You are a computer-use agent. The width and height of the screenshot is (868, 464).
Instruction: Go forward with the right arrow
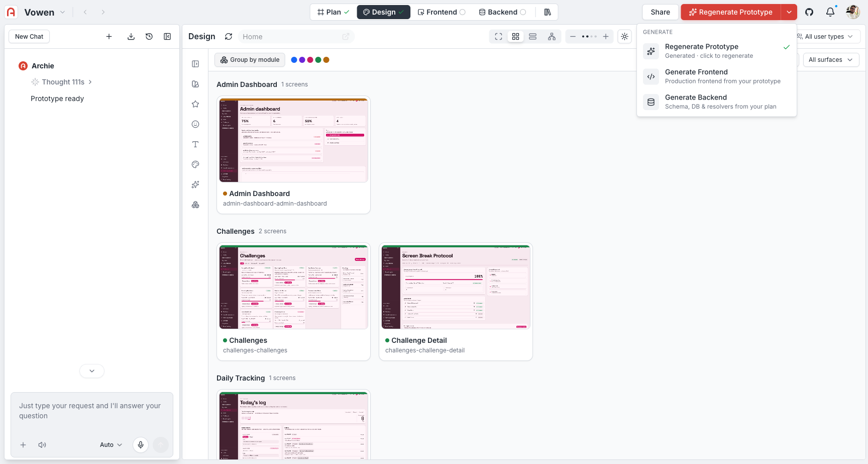(x=103, y=12)
